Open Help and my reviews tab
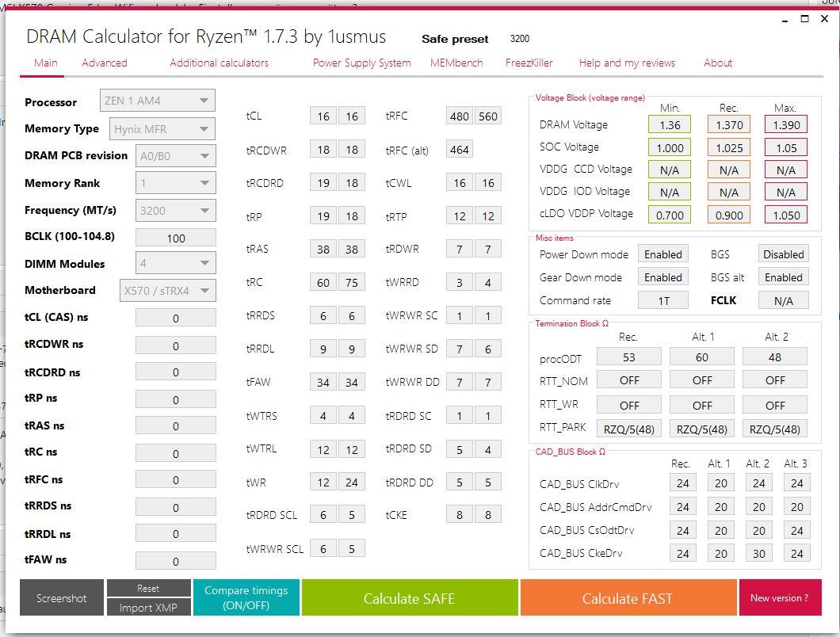 click(x=627, y=63)
